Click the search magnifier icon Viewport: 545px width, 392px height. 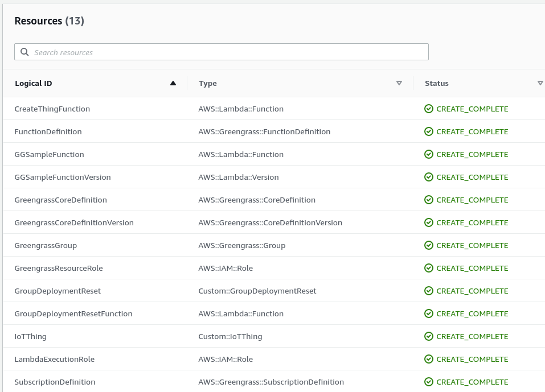pos(24,52)
